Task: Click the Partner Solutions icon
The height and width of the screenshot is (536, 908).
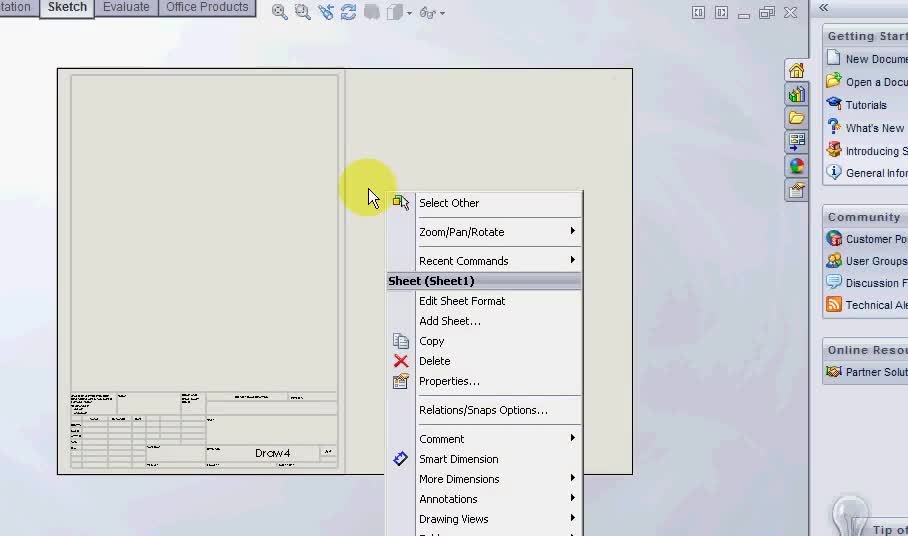Action: pyautogui.click(x=834, y=371)
